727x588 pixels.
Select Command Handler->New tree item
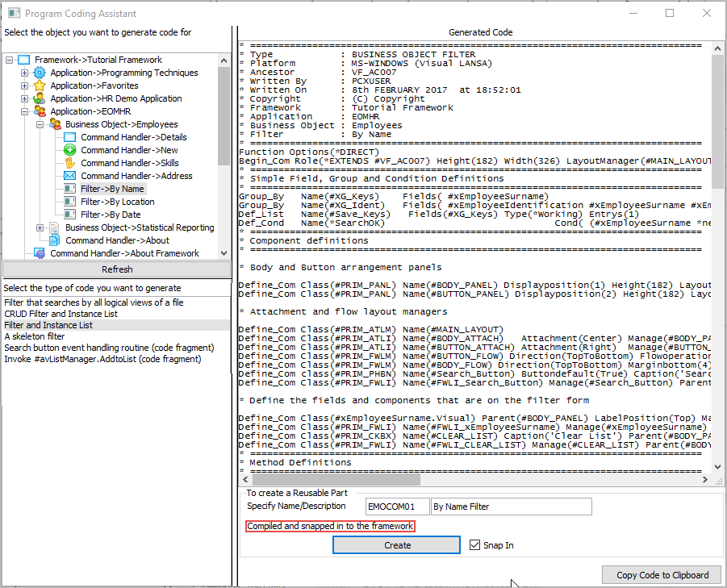(x=129, y=150)
